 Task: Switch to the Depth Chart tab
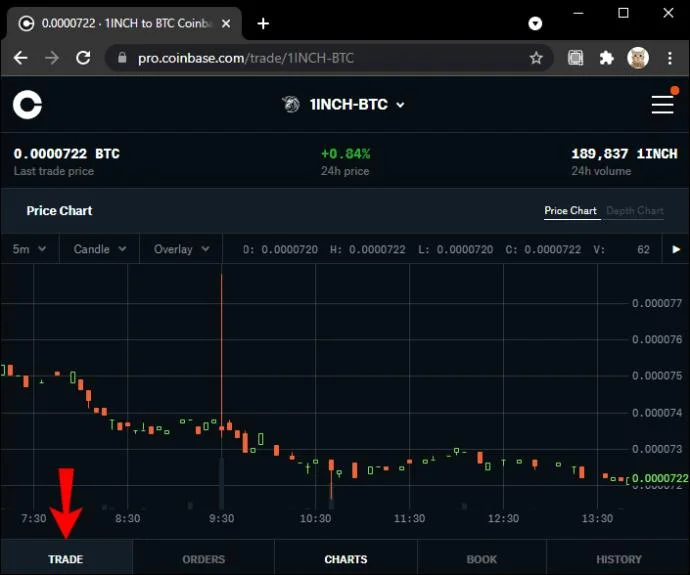point(635,211)
